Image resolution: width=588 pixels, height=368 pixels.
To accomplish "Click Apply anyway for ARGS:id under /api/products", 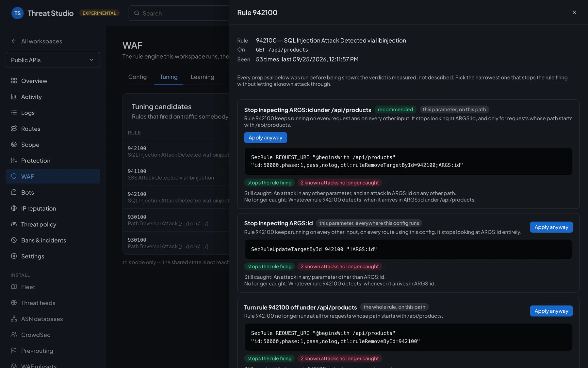I will pos(266,138).
